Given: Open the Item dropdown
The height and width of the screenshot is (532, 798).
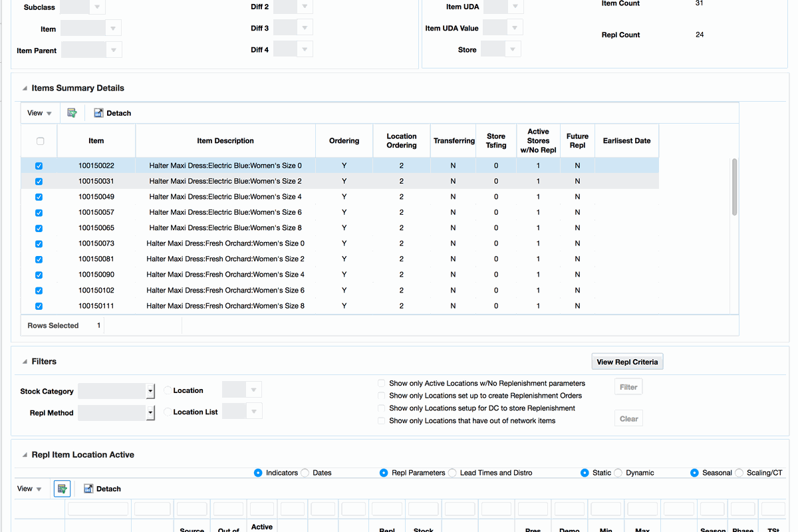Looking at the screenshot, I should 113,29.
